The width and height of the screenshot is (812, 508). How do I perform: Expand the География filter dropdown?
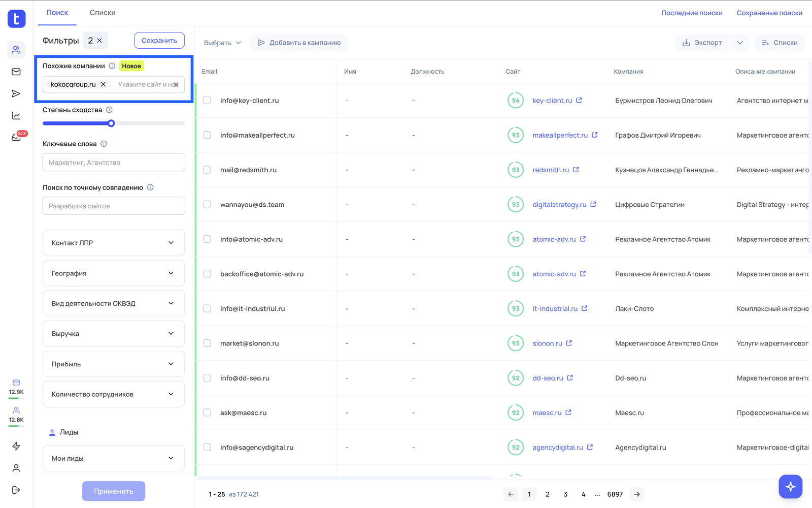[x=114, y=273]
